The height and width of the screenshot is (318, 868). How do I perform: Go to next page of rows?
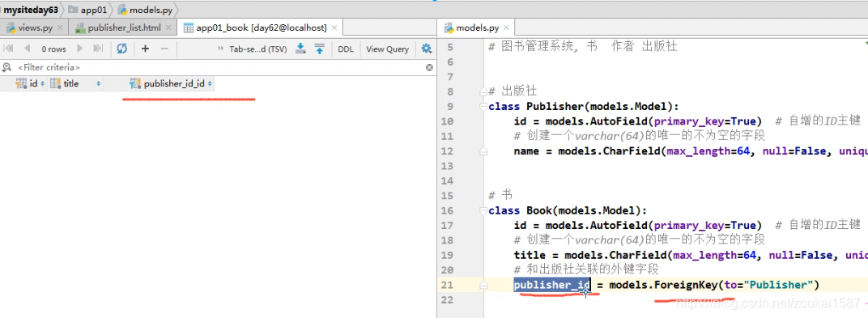79,49
